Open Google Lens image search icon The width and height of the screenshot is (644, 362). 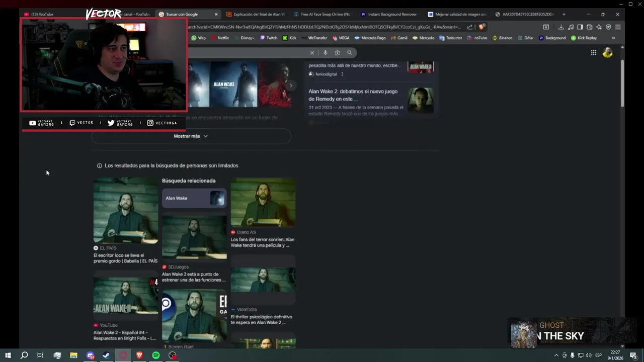338,53
